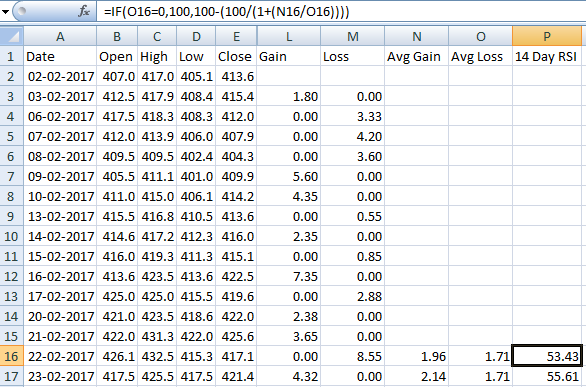Viewport: 586px width, 387px height.
Task: Click the date cell 22-02-2017
Action: 60,356
